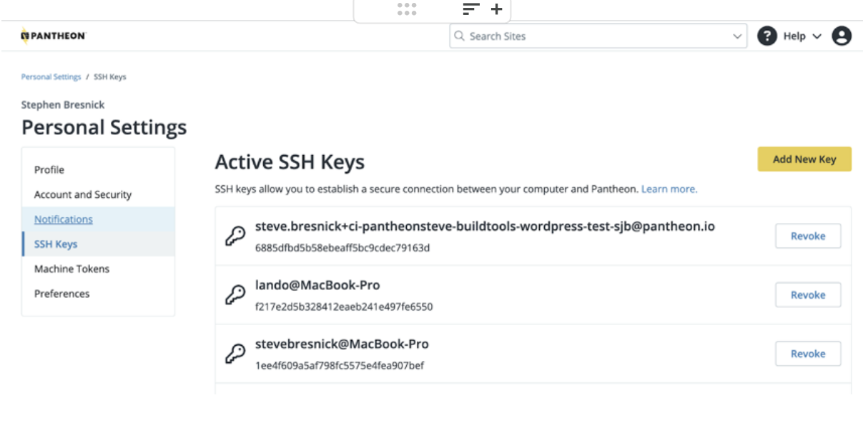Image resolution: width=868 pixels, height=433 pixels.
Task: Open the Preferences section
Action: [x=62, y=294]
